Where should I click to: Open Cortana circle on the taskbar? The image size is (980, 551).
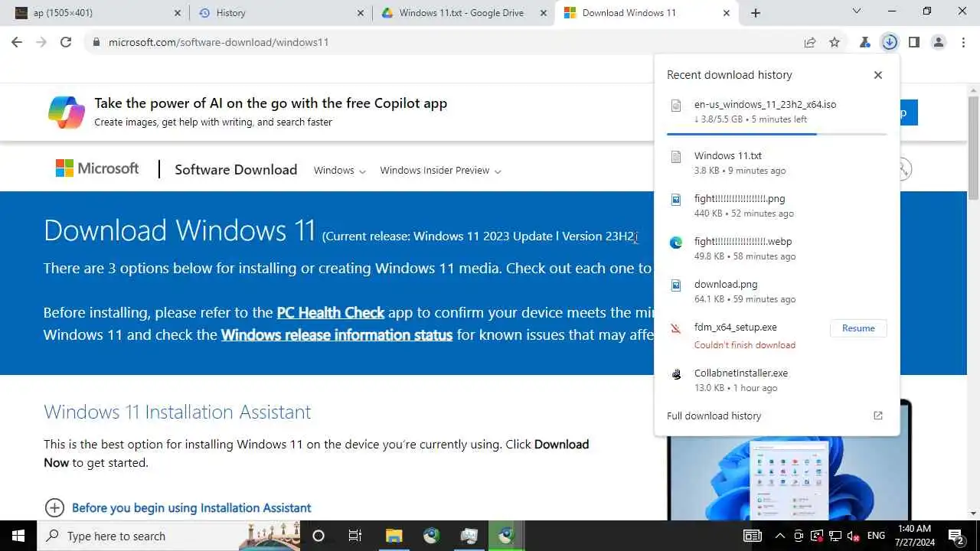coord(318,536)
